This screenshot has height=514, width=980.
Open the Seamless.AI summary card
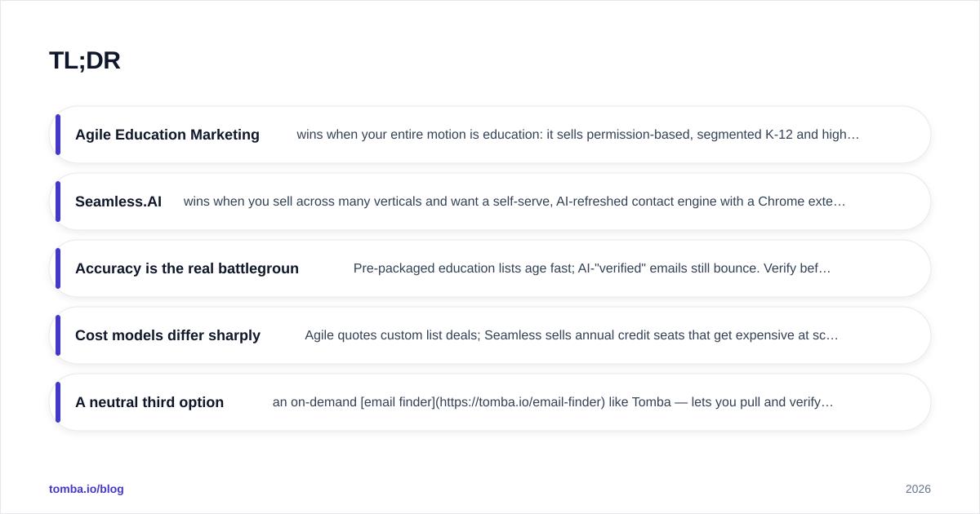click(x=490, y=202)
